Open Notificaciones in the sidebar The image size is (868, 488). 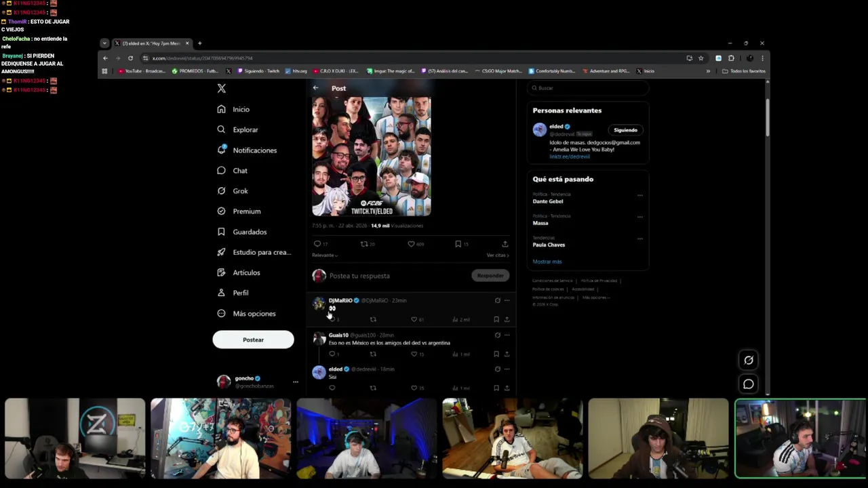click(247, 150)
